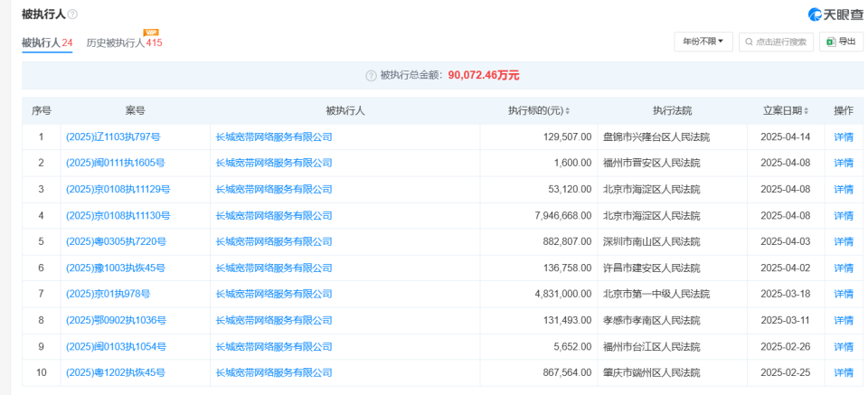Open 详情 for 肇庆市端州区人民法院 row
This screenshot has height=395, width=868.
tap(844, 373)
